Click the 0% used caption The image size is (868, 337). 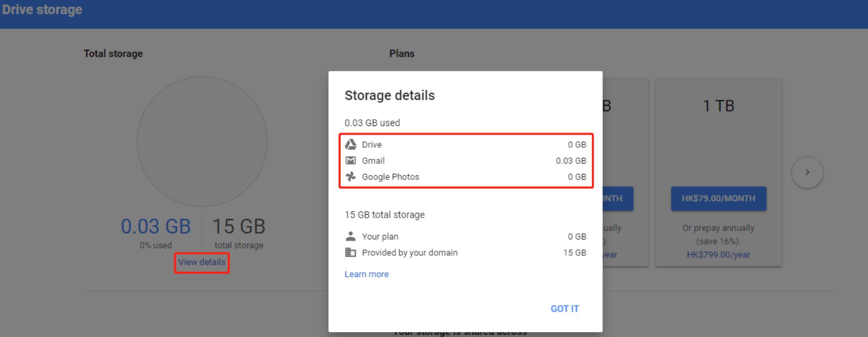(x=156, y=245)
